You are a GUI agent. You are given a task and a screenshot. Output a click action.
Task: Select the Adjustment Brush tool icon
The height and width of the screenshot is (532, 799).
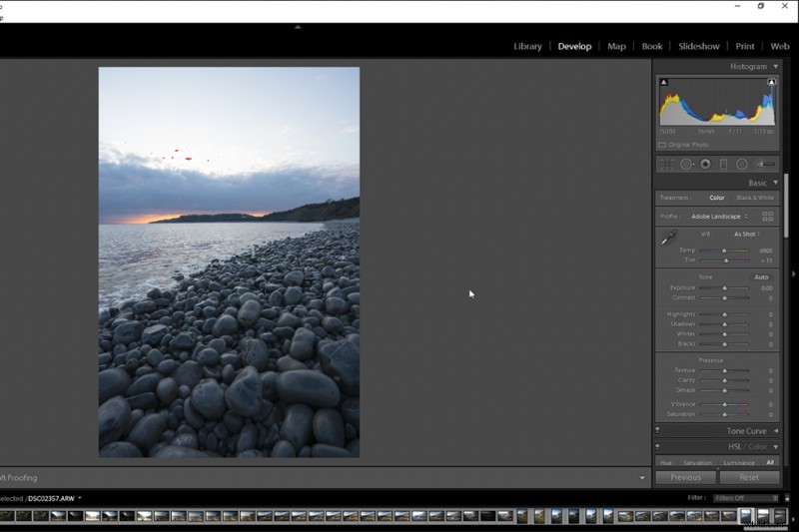click(x=765, y=164)
